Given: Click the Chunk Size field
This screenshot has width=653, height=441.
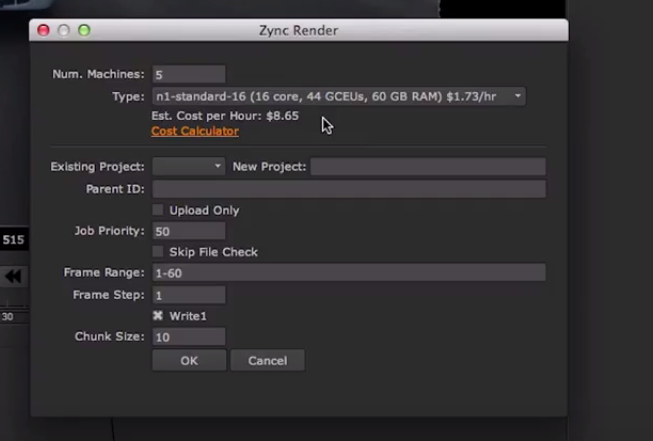Looking at the screenshot, I should click(x=189, y=337).
